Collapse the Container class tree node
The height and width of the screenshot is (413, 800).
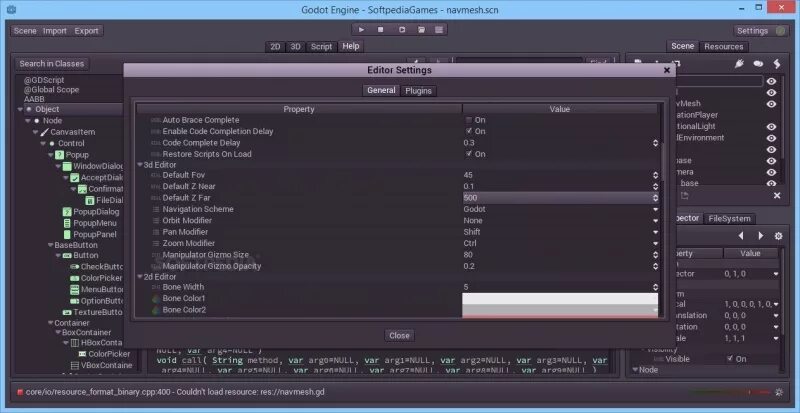coord(50,323)
